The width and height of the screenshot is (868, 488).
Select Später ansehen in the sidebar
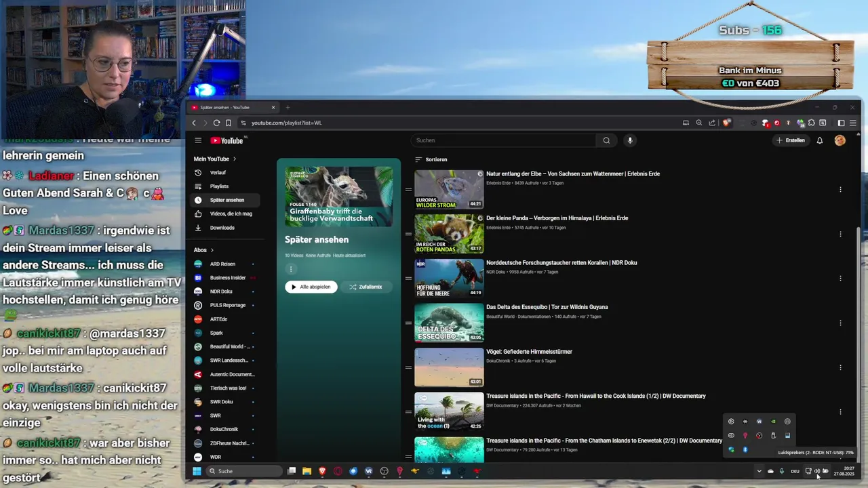tap(224, 200)
